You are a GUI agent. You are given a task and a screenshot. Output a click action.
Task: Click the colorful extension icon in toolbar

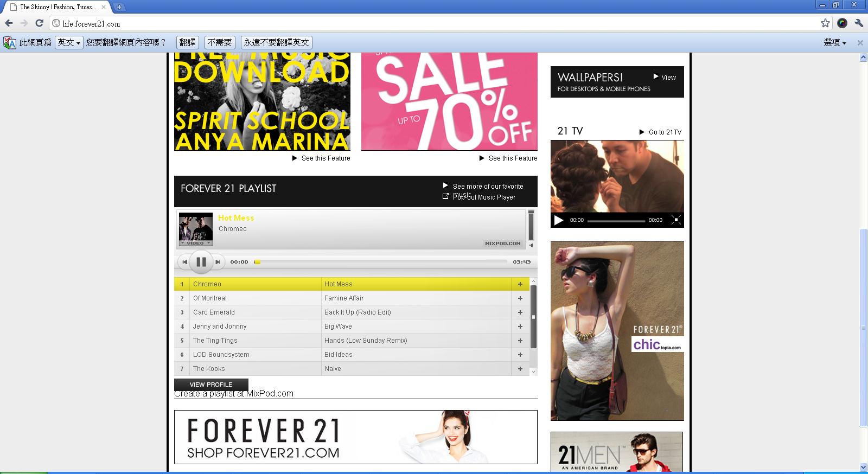click(842, 23)
